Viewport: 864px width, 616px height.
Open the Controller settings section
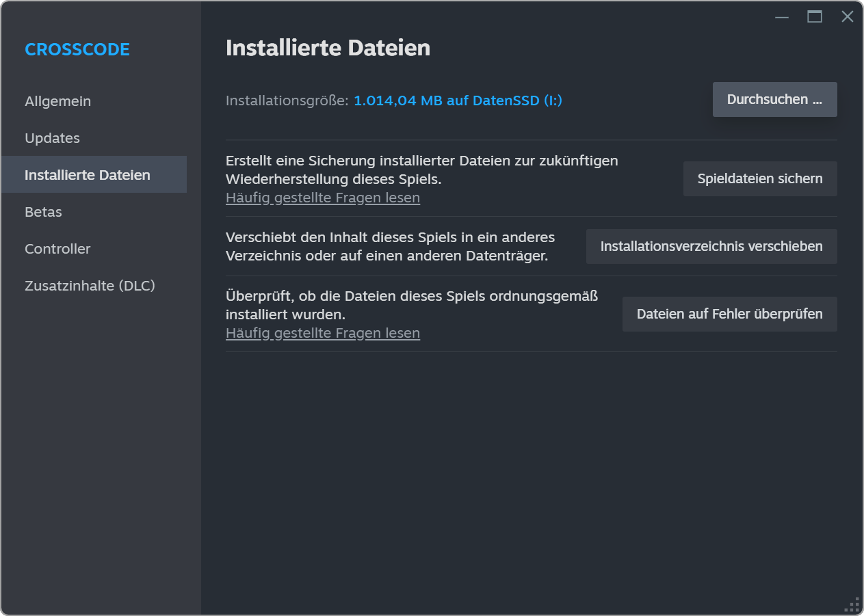pyautogui.click(x=58, y=249)
